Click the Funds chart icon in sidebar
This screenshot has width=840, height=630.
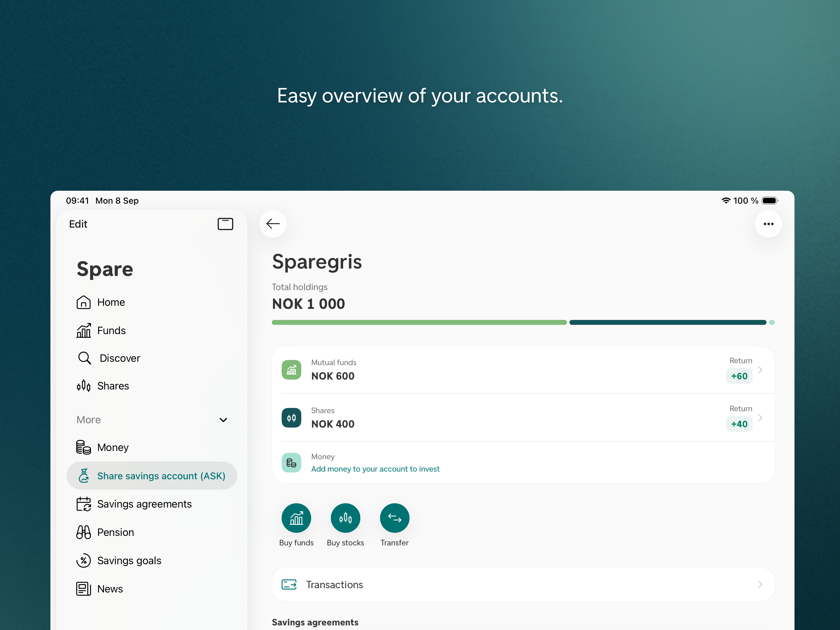pyautogui.click(x=84, y=331)
